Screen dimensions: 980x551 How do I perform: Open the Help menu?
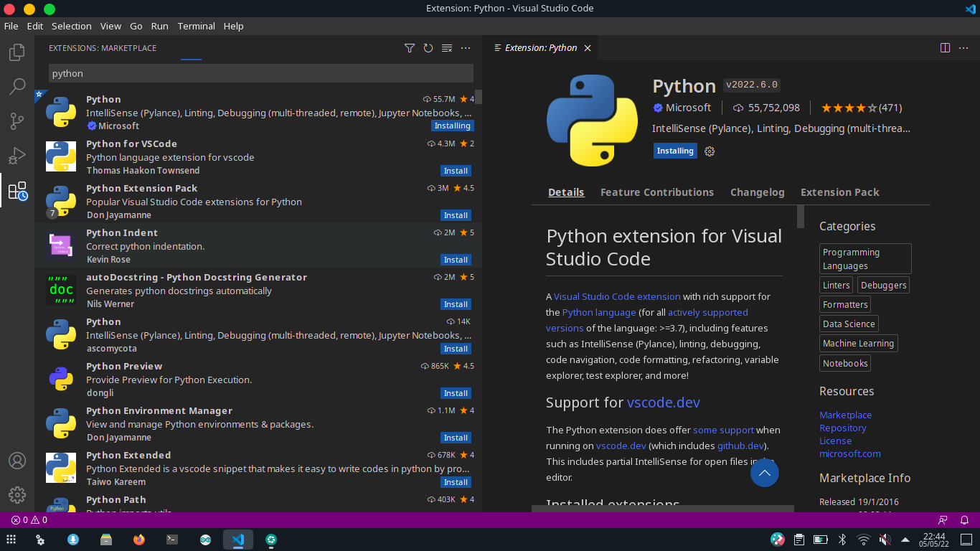pyautogui.click(x=234, y=26)
